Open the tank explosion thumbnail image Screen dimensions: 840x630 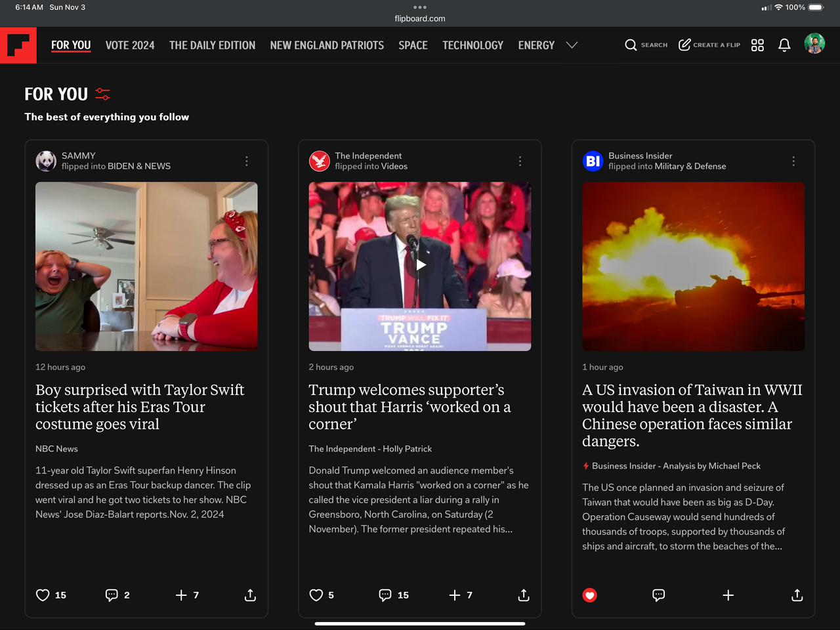pyautogui.click(x=694, y=266)
